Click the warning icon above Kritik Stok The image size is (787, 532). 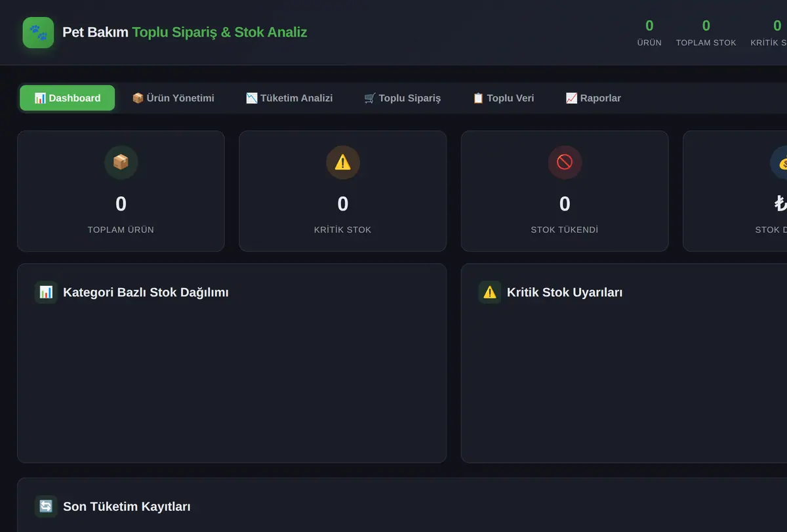[x=343, y=162]
